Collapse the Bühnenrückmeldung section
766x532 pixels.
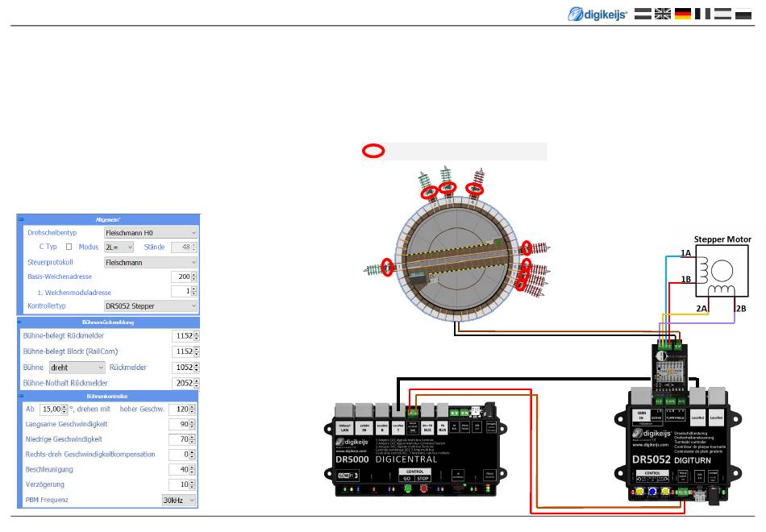click(20, 322)
